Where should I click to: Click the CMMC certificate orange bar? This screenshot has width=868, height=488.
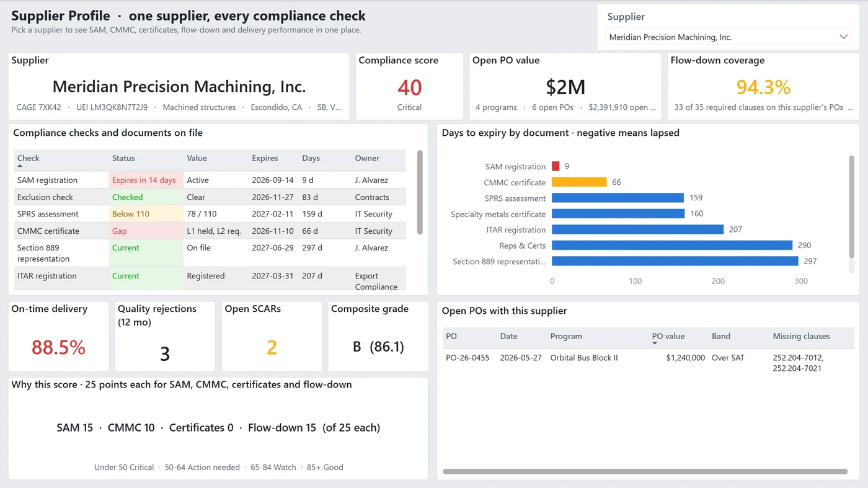579,182
